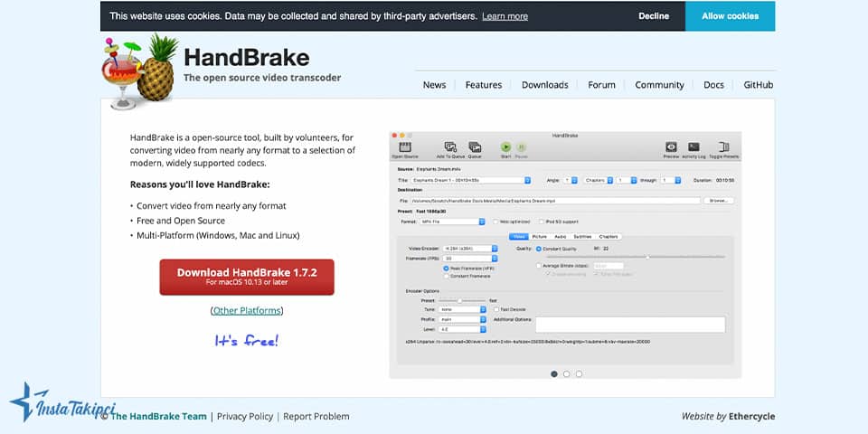Click the Browse... destination button
The width and height of the screenshot is (868, 434).
coord(719,201)
